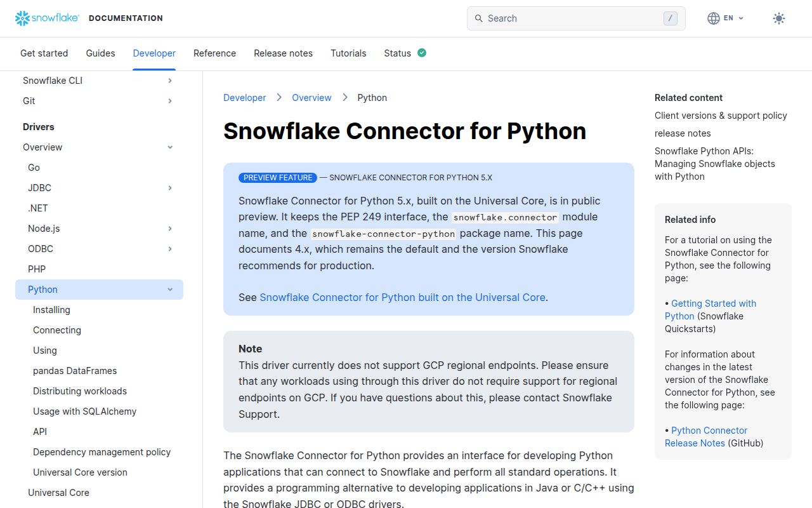Open Universal Core sidebar item

(58, 493)
